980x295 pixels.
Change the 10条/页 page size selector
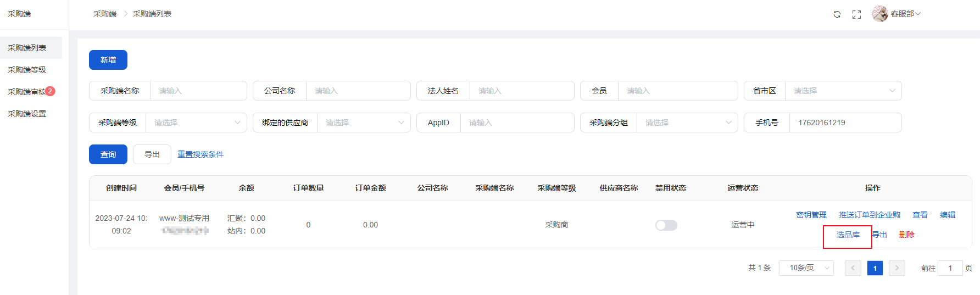pyautogui.click(x=806, y=268)
